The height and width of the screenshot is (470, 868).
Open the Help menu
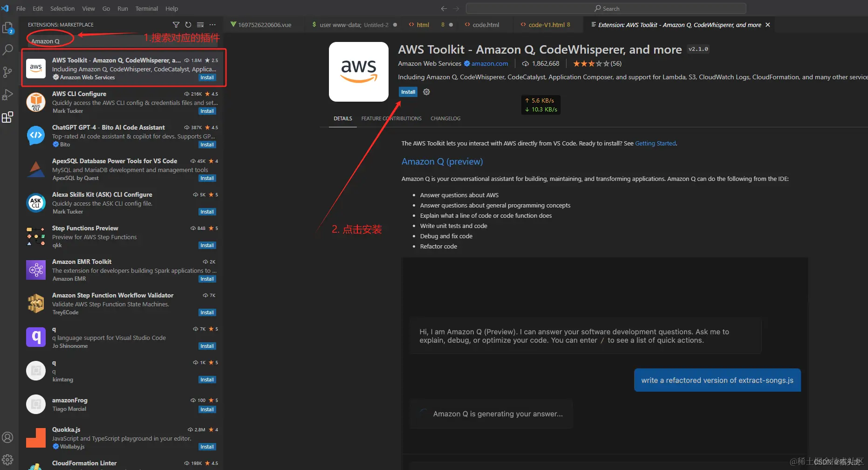tap(171, 8)
